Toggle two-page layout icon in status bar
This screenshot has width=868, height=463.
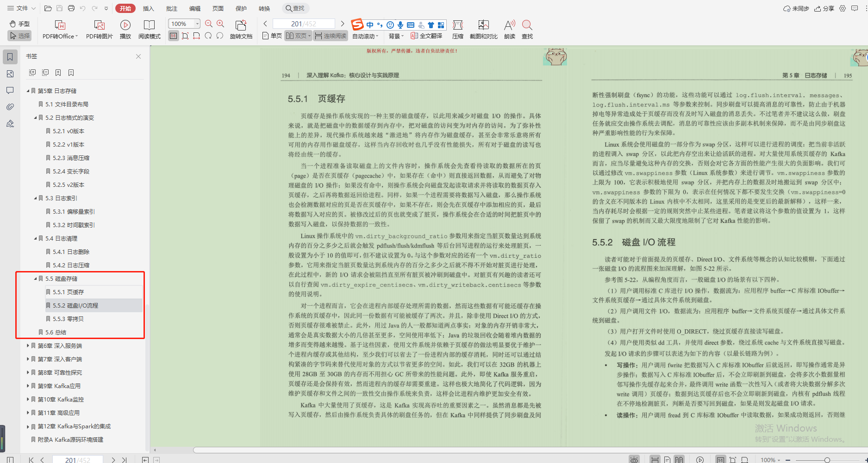pos(679,460)
